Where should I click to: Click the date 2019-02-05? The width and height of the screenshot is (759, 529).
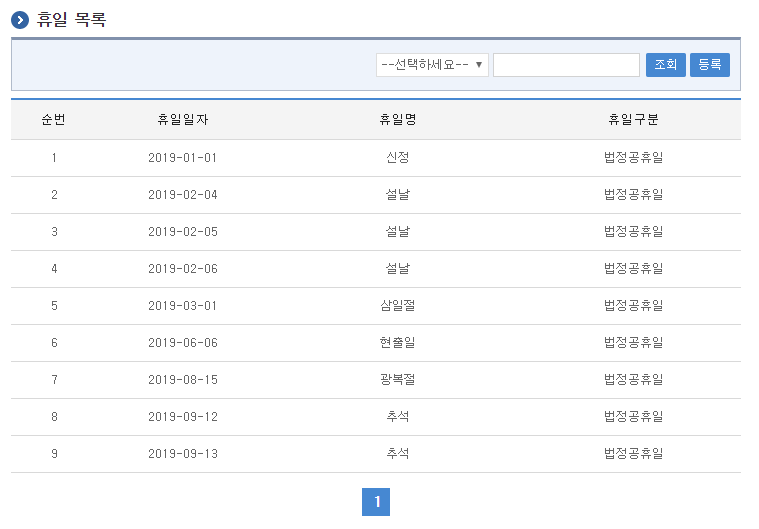tap(182, 232)
